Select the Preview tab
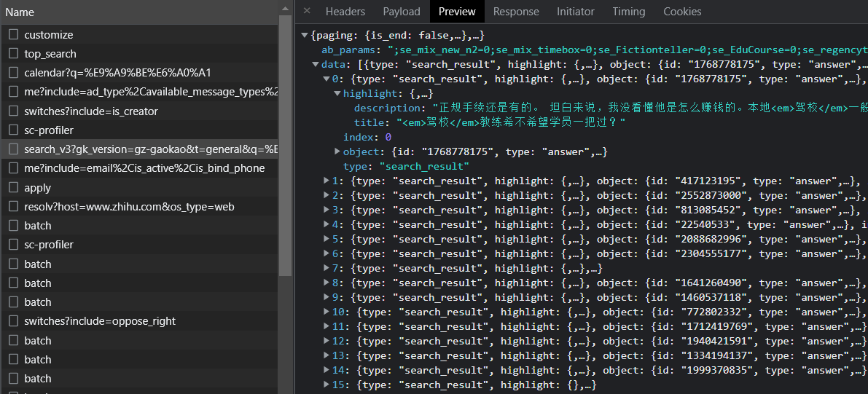 (457, 12)
